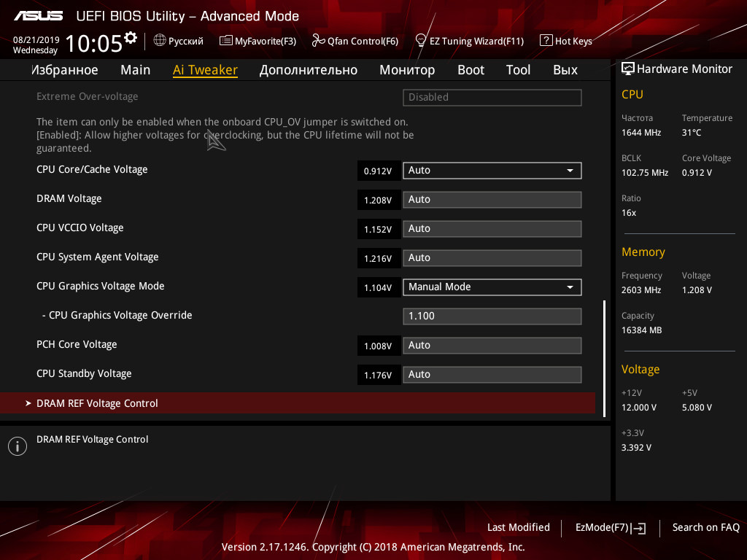The width and height of the screenshot is (747, 560).
Task: Open the Tool tab
Action: [518, 70]
